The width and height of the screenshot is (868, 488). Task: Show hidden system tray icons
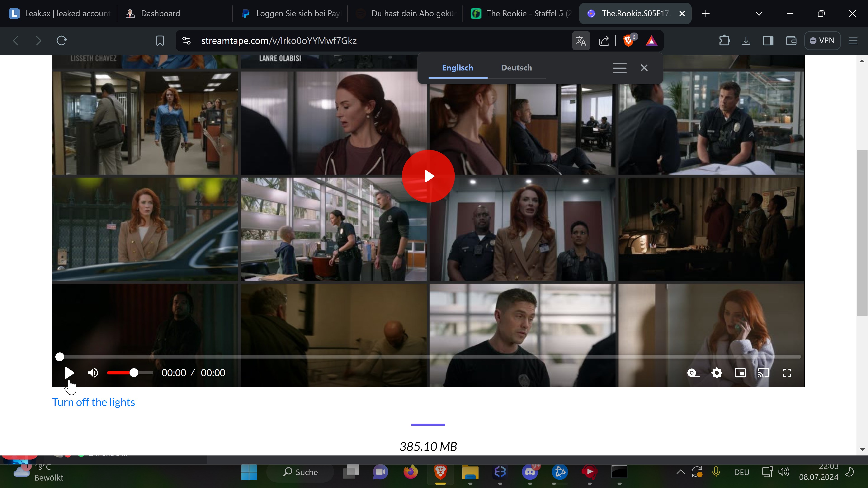(680, 472)
